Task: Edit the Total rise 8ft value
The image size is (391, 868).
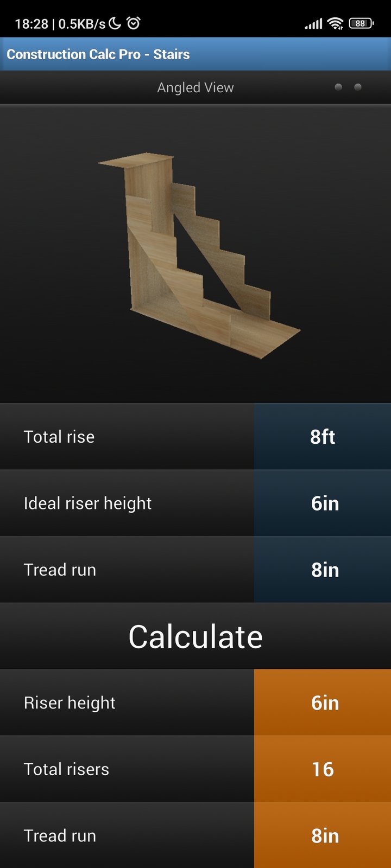Action: (323, 437)
